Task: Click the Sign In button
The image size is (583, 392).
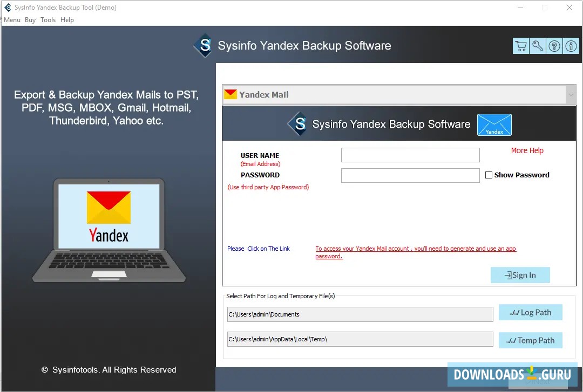Action: 520,275
